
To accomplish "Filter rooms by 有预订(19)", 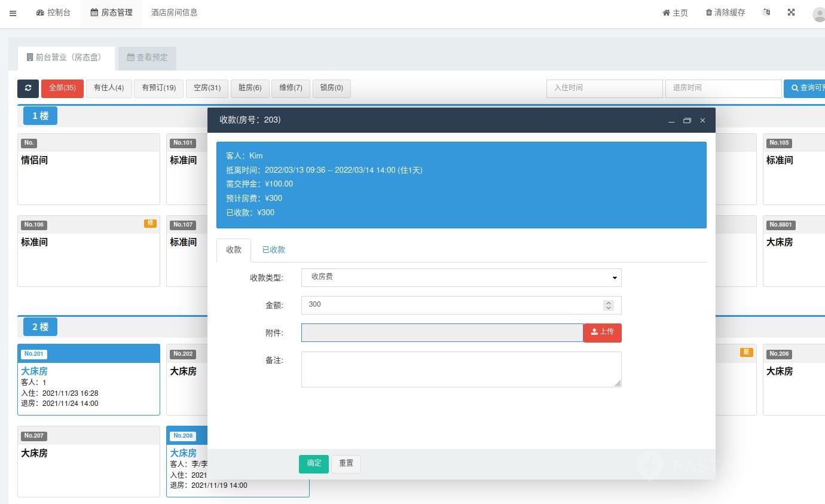I will tap(158, 88).
